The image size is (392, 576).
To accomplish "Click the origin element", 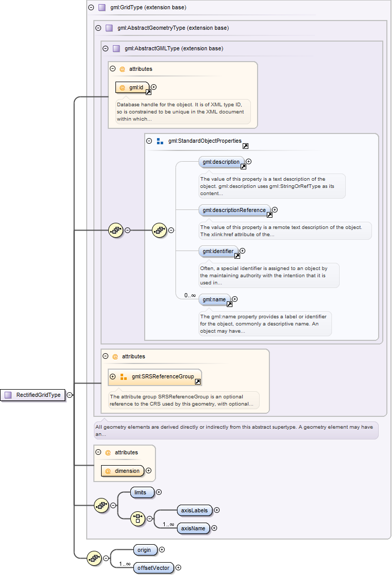I will click(144, 550).
